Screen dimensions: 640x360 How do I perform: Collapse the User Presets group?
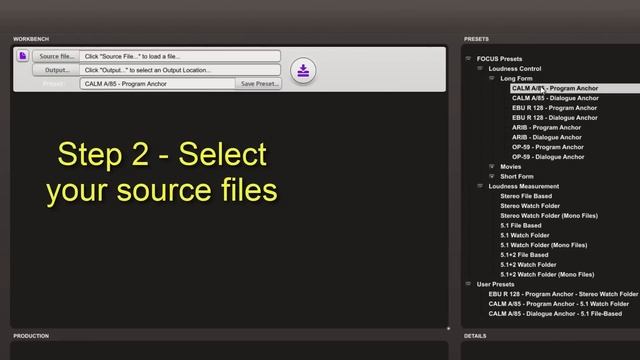(468, 284)
